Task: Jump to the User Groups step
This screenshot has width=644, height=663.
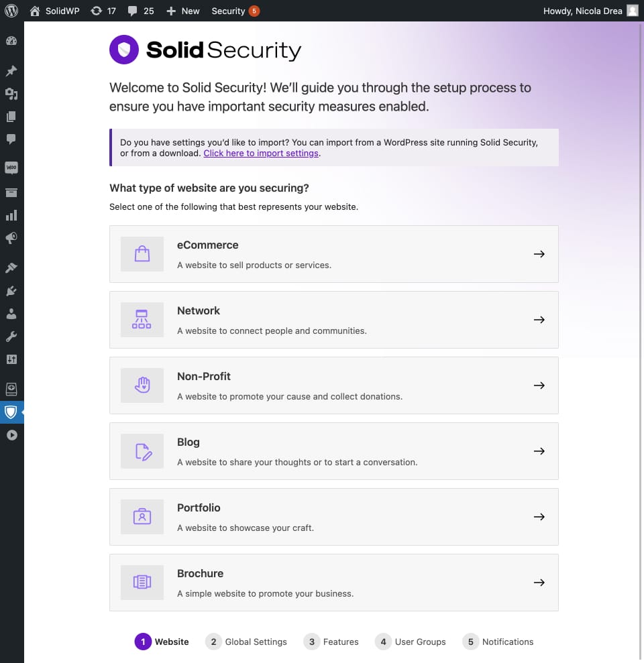Action: coord(411,642)
